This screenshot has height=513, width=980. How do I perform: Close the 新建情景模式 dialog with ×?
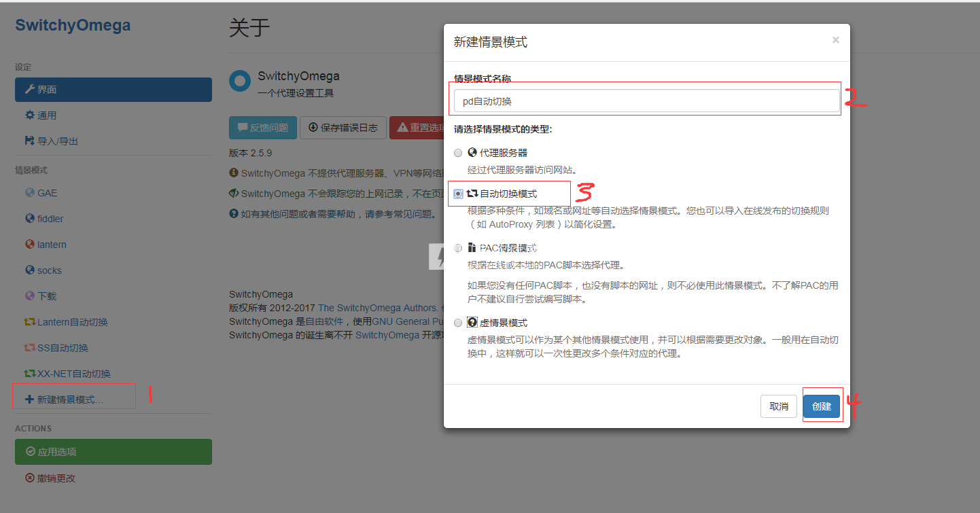[836, 40]
